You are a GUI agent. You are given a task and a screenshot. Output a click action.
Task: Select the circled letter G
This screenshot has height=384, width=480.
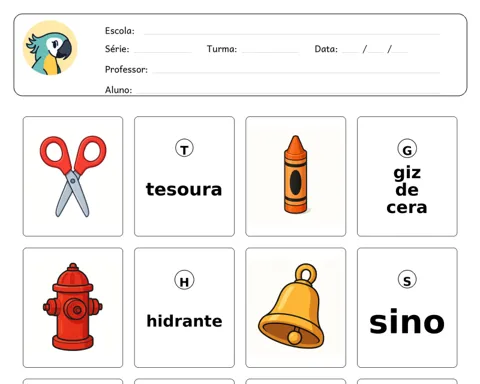(407, 149)
